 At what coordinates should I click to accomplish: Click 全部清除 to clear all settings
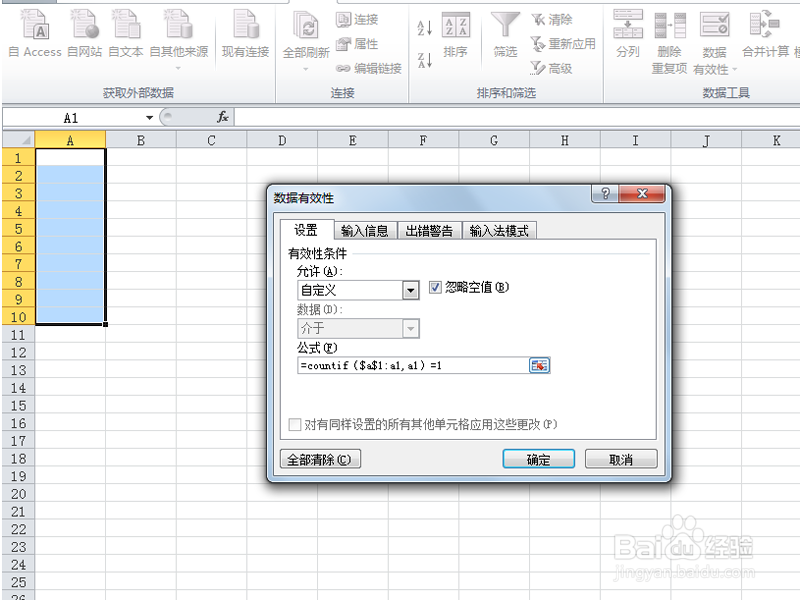point(322,458)
